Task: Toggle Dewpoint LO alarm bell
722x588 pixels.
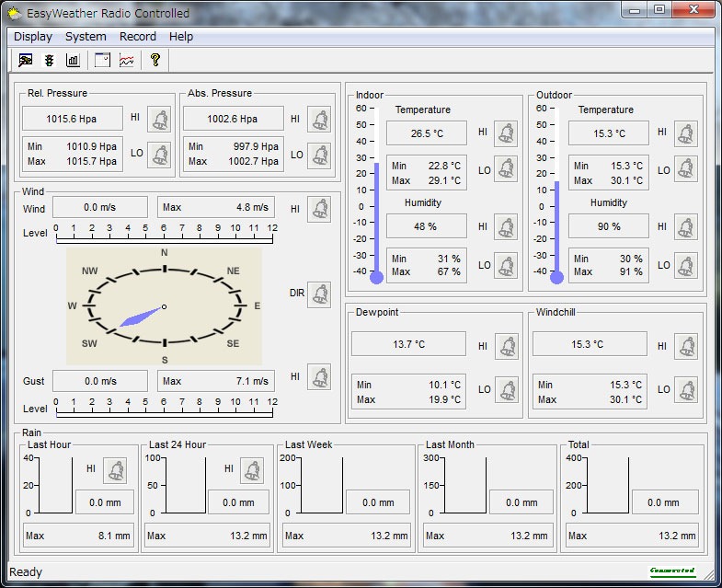Action: click(x=507, y=390)
